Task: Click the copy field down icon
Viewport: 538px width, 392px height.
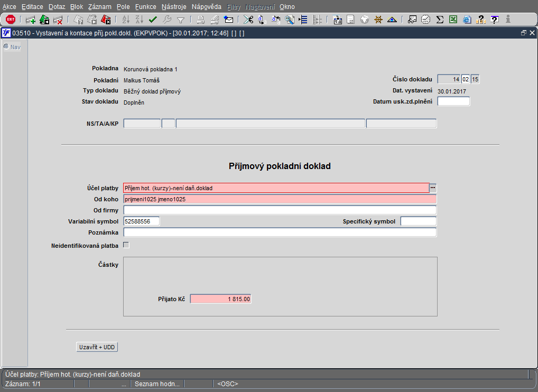Action: (262, 20)
